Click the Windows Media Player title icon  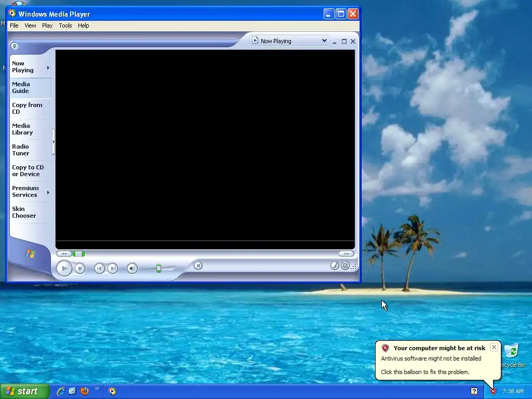tap(12, 14)
